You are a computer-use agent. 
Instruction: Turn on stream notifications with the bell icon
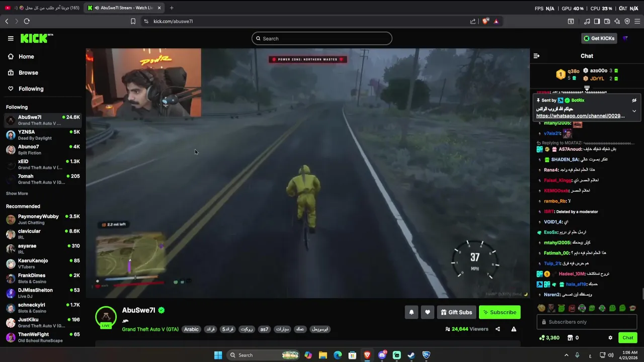411,312
